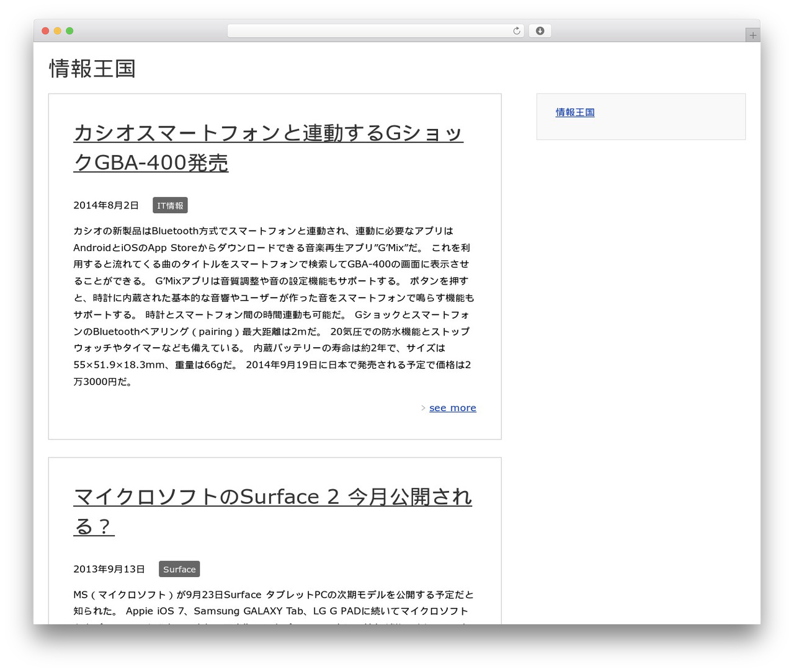
Task: Open the 情報王国 site title heading
Action: tap(92, 68)
